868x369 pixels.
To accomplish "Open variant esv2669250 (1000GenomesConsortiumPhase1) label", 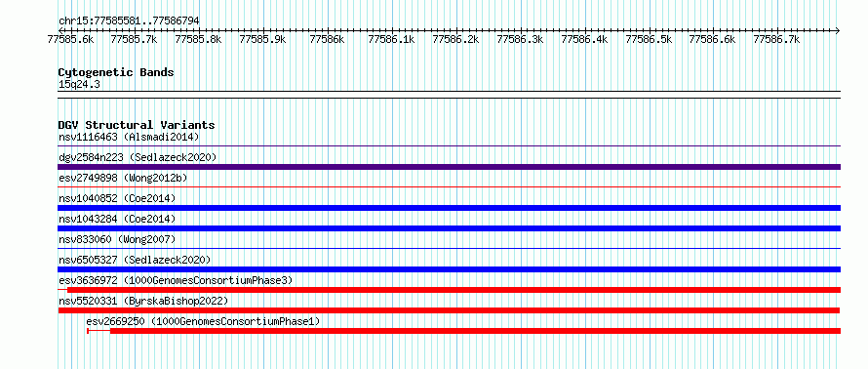I will tap(203, 321).
